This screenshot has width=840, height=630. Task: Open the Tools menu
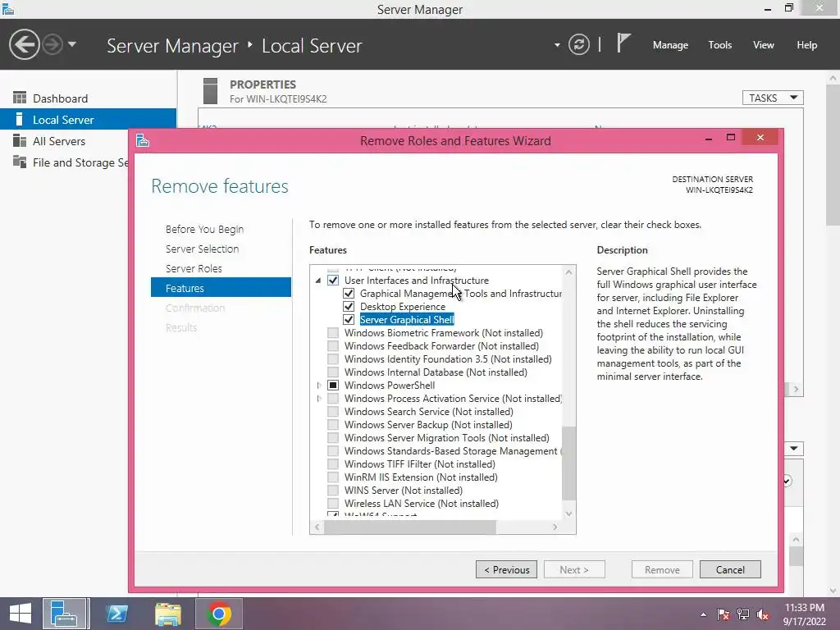[719, 45]
